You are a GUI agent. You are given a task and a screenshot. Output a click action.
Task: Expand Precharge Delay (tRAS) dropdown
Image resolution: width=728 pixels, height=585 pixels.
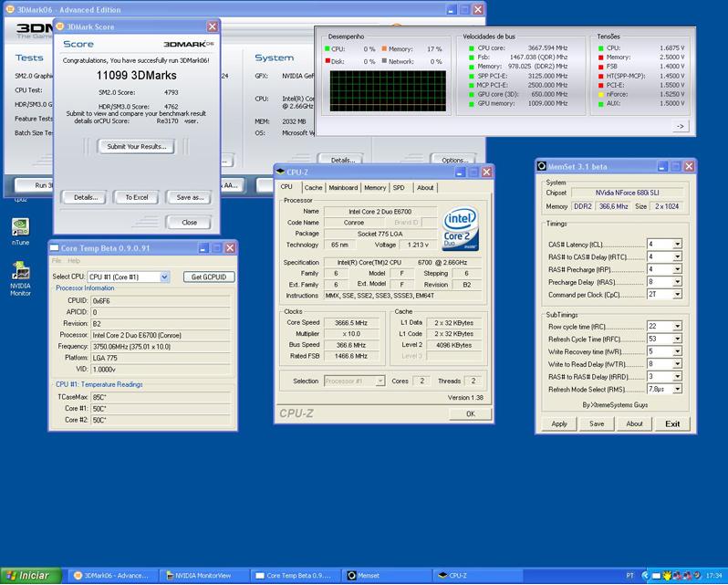678,282
